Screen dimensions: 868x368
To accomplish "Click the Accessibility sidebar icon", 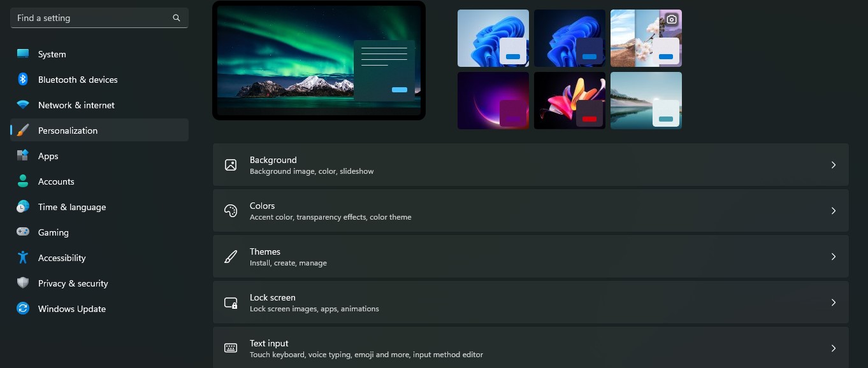I will (23, 258).
